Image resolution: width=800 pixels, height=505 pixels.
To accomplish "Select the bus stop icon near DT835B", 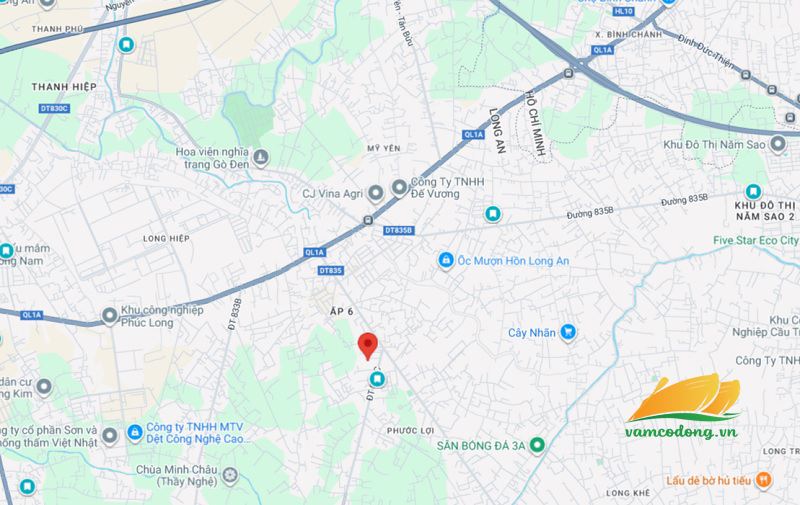I will tap(368, 220).
